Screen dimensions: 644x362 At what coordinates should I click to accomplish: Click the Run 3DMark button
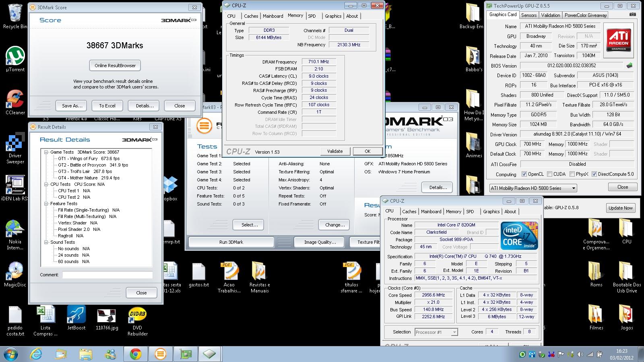tap(231, 242)
